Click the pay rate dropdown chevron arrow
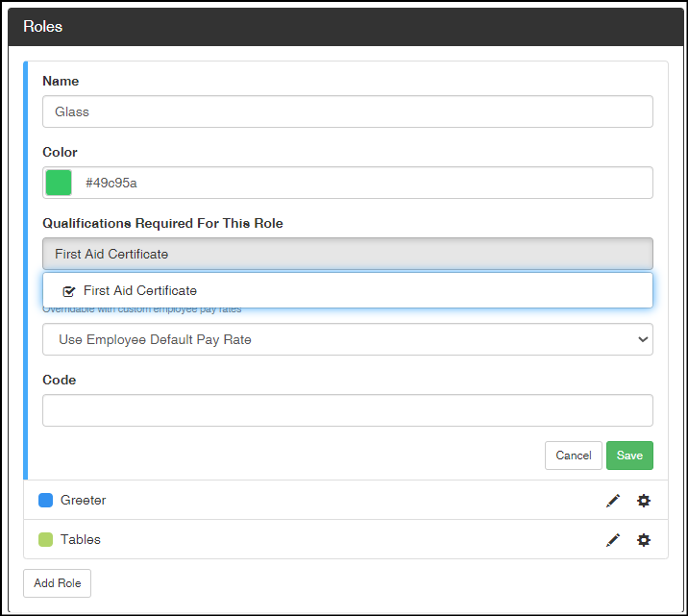688x616 pixels. (x=643, y=339)
